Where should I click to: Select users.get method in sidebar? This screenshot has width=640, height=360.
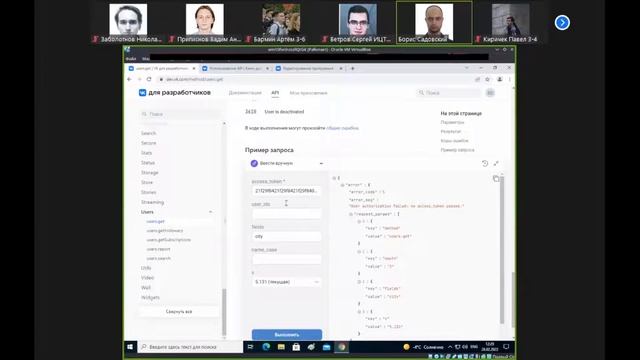point(156,222)
